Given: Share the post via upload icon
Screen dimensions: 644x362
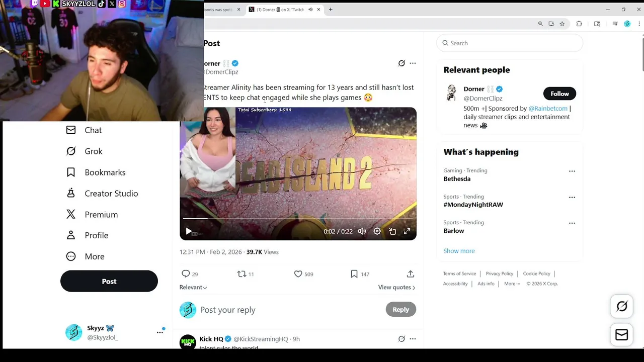Looking at the screenshot, I should [x=411, y=274].
